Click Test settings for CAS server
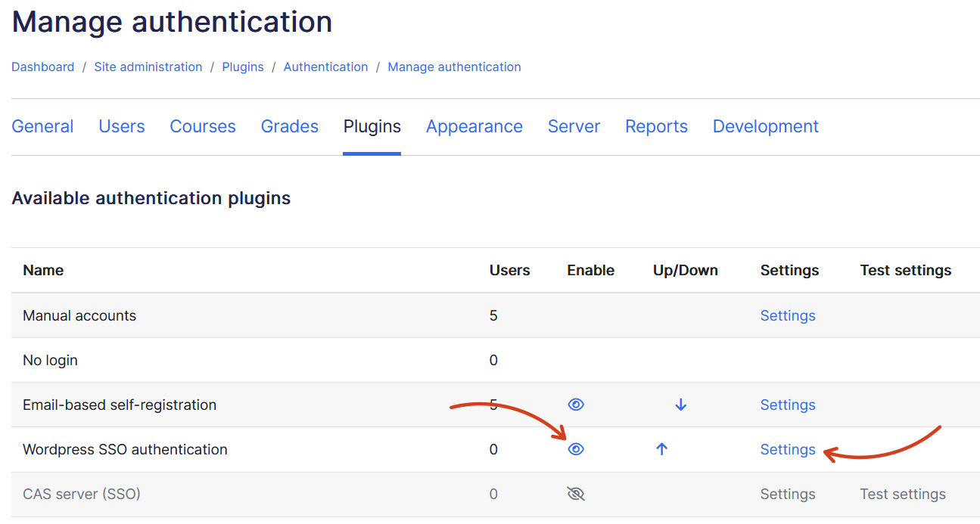Screen dimensions: 980x524 click(x=902, y=494)
